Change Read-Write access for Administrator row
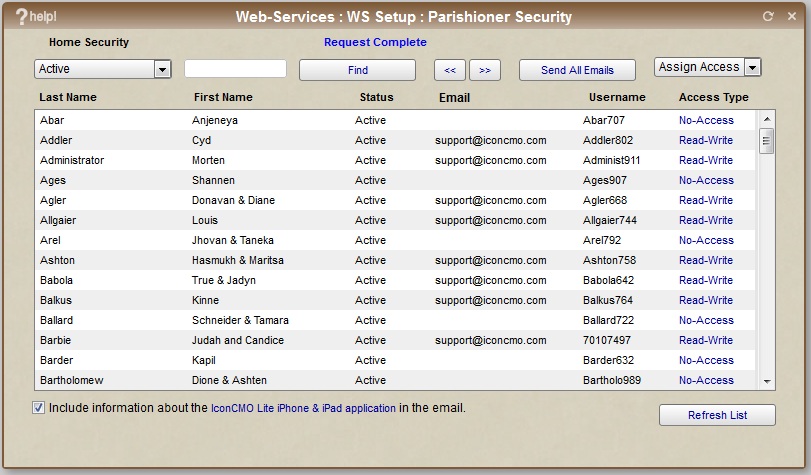This screenshot has width=811, height=475. [705, 160]
